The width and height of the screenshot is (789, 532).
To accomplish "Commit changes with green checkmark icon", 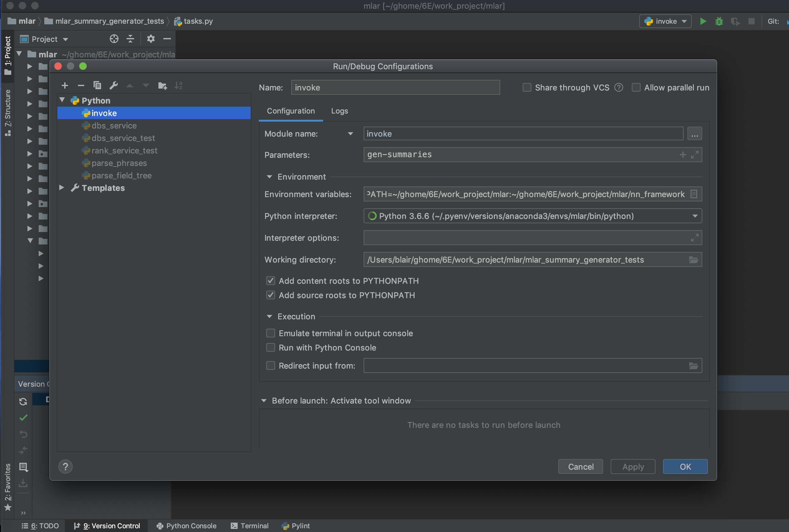I will click(23, 418).
